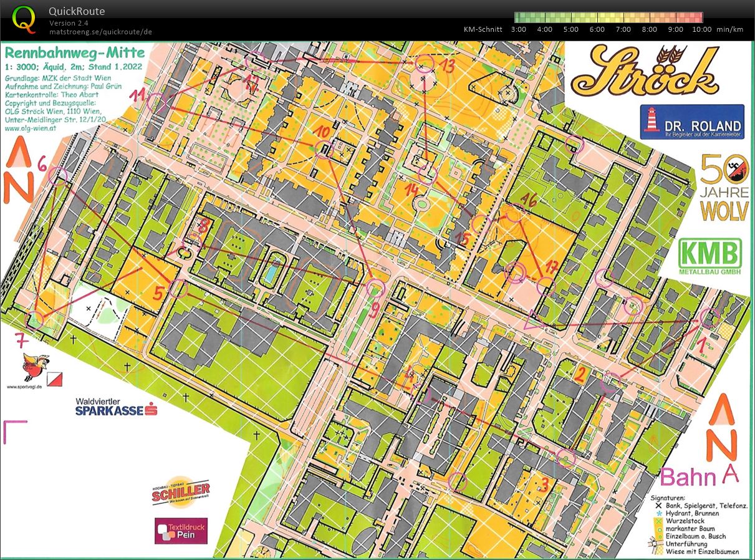Click the DR. ROLAND lighthouse logo
Screen dimensions: 755x560
(691, 122)
